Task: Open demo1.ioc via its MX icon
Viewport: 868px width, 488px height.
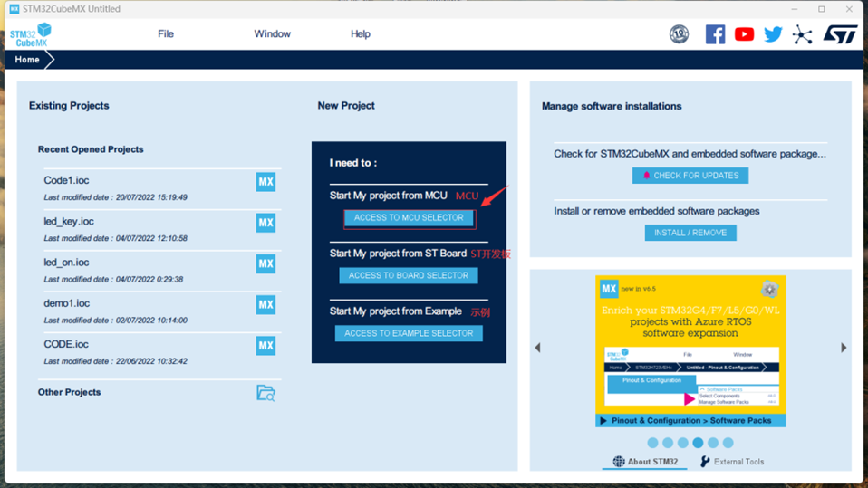Action: point(265,304)
